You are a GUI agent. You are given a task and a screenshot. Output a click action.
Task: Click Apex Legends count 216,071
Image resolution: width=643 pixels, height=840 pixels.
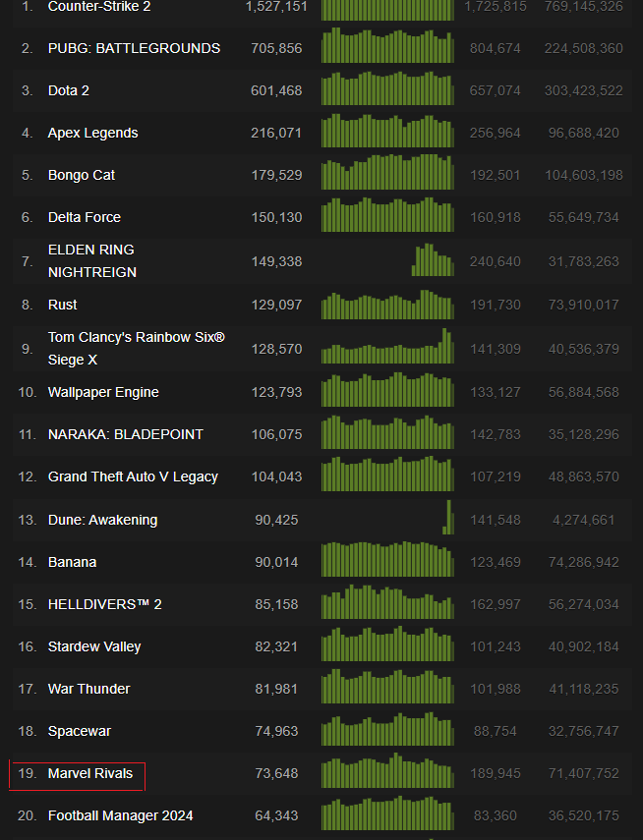[x=276, y=133]
